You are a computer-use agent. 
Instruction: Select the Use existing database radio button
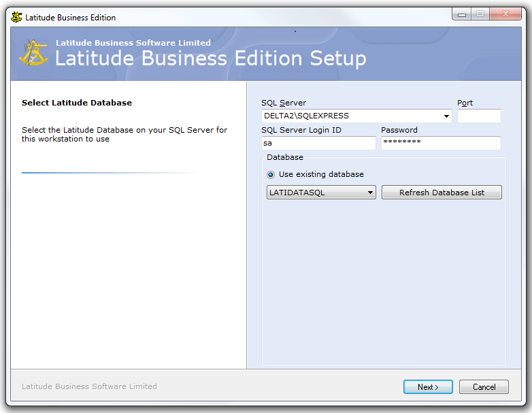point(271,175)
